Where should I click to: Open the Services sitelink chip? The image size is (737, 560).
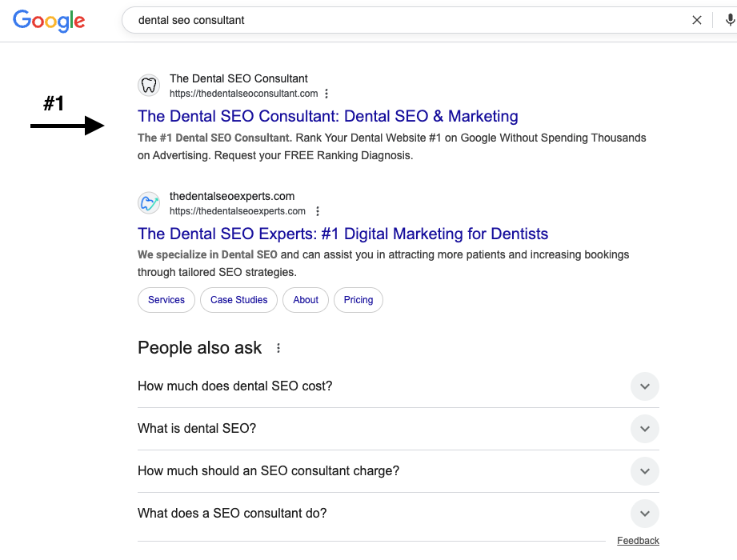point(166,300)
